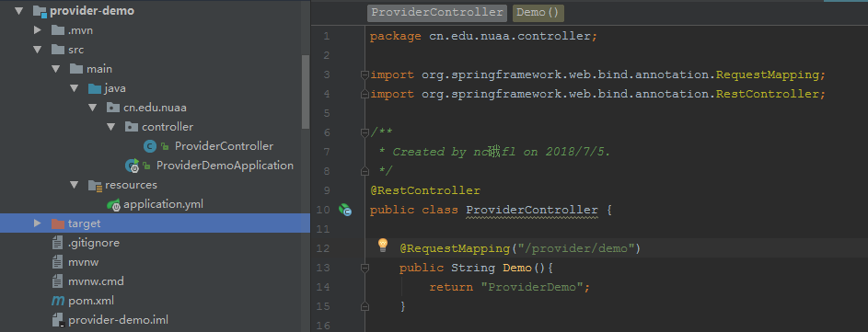Click the yellow lightbulb intention icon
The image size is (868, 332).
pyautogui.click(x=383, y=246)
